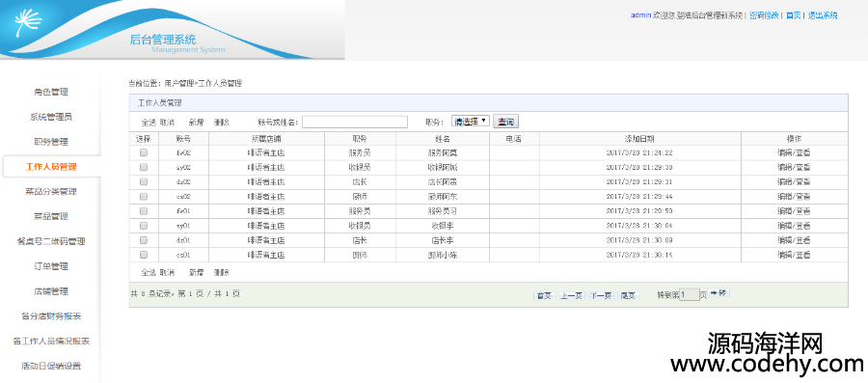868x383 pixels.
Task: Check the box for account cs02
Action: click(144, 197)
